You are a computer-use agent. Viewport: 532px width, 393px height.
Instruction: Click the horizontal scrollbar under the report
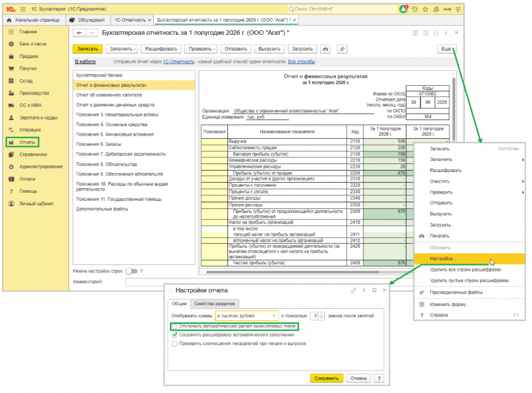(x=292, y=272)
